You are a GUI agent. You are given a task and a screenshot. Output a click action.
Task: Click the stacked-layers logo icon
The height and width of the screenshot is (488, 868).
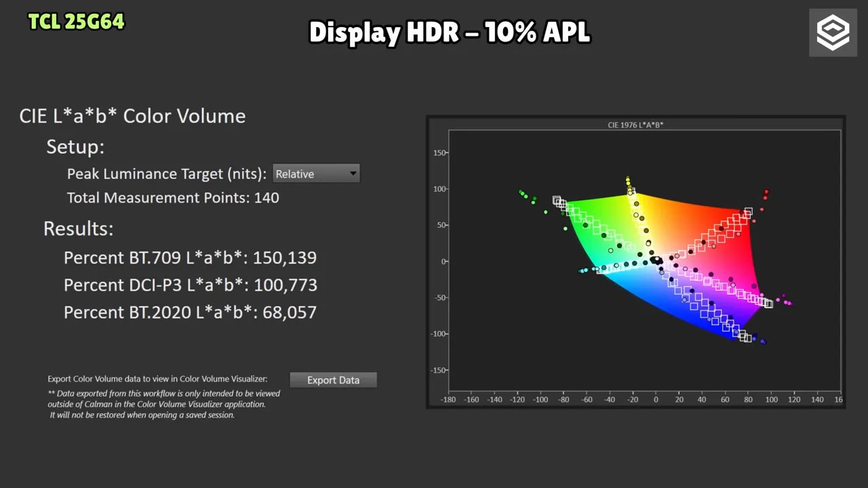pyautogui.click(x=833, y=33)
